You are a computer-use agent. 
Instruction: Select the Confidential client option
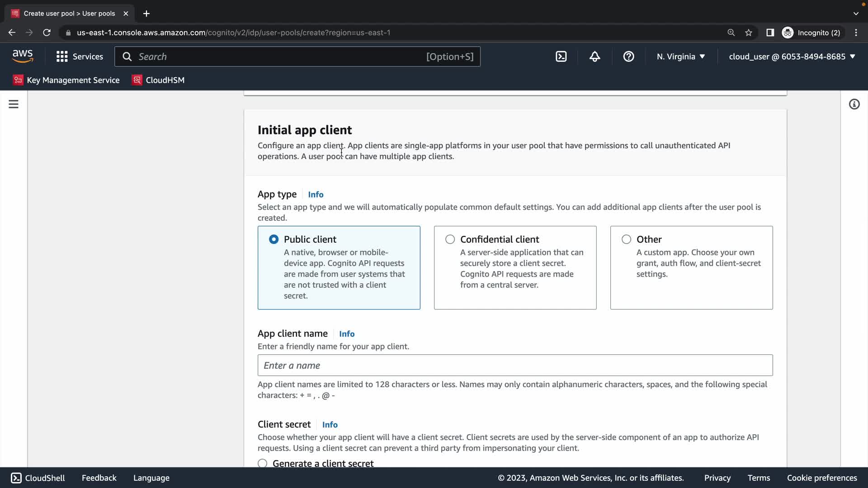(450, 239)
